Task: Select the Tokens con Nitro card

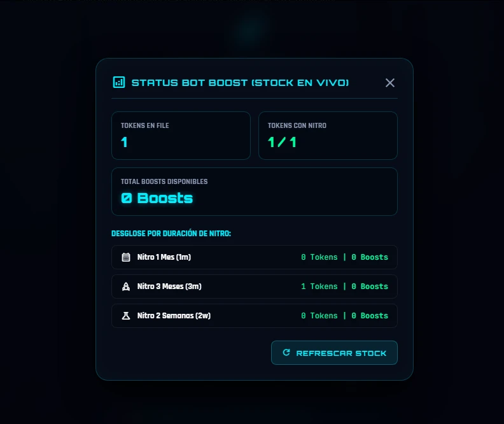Action: [x=328, y=136]
